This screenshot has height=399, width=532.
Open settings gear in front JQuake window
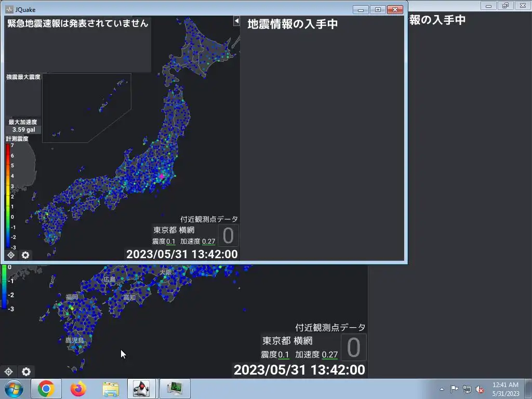25,255
